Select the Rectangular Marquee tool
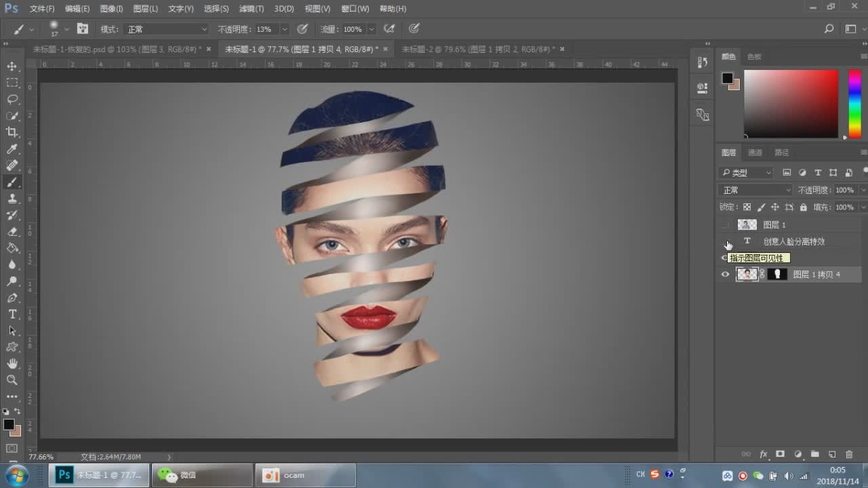 (12, 83)
